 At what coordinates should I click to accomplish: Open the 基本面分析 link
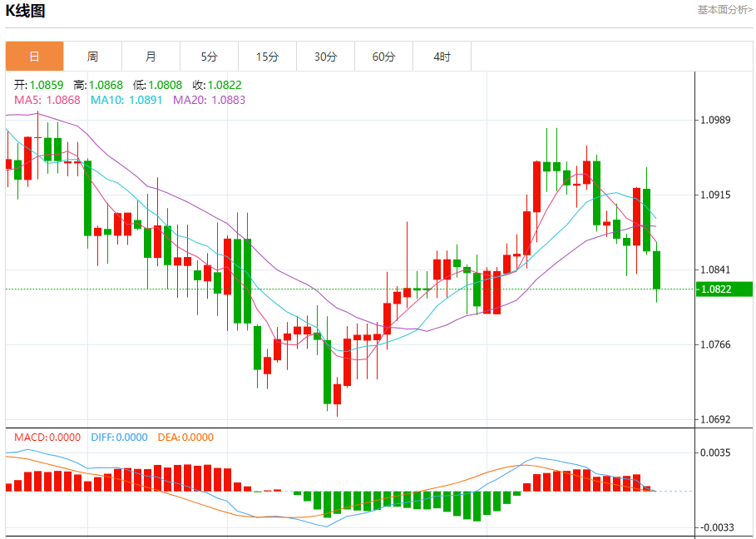click(724, 10)
